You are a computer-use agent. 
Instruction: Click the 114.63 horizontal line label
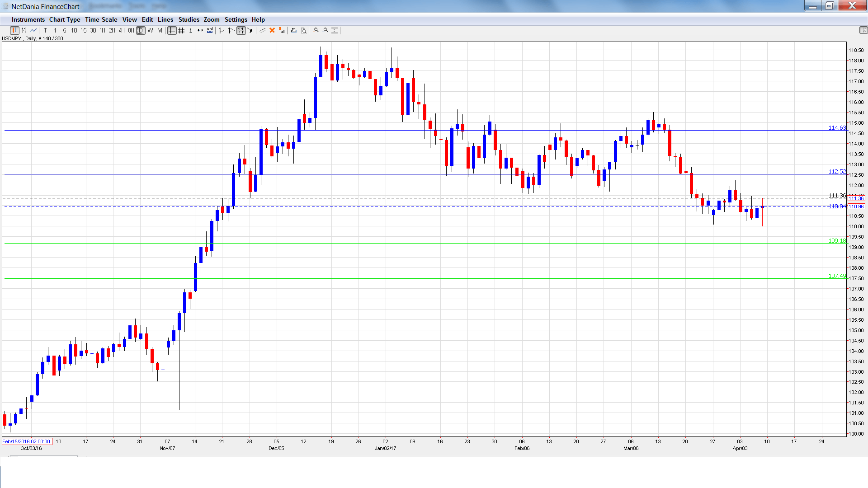[836, 128]
